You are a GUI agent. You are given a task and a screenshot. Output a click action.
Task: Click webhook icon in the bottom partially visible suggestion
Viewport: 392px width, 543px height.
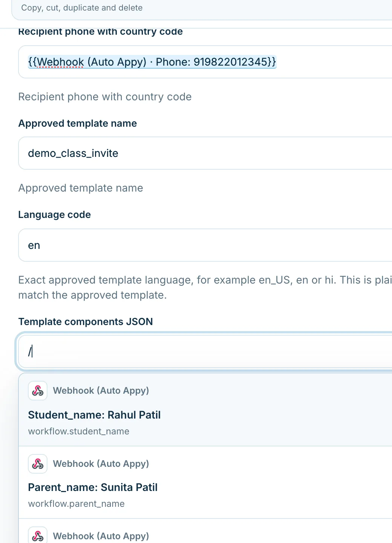38,535
